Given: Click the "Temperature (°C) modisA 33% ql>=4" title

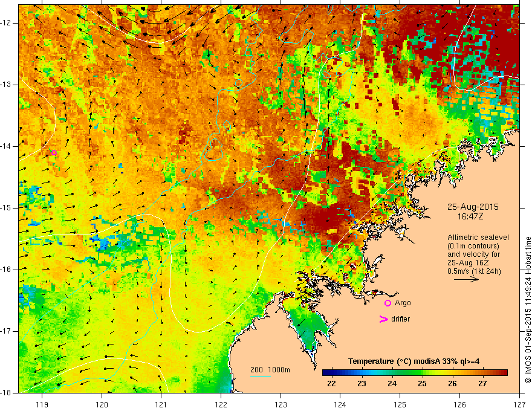Looking at the screenshot, I should coord(414,361).
